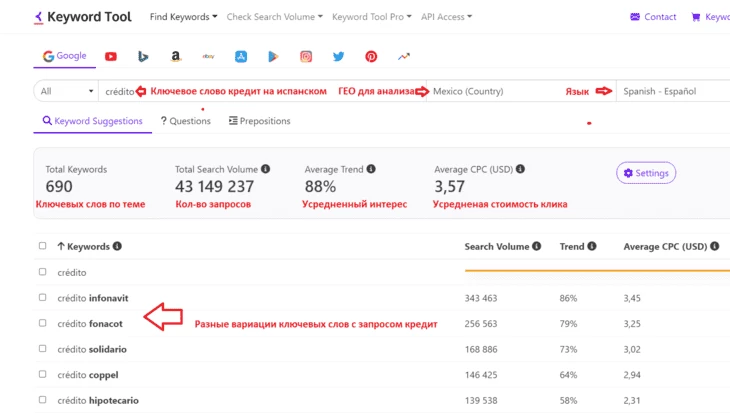Image resolution: width=730 pixels, height=413 pixels.
Task: Sort by Search Volume column header
Action: click(x=497, y=246)
